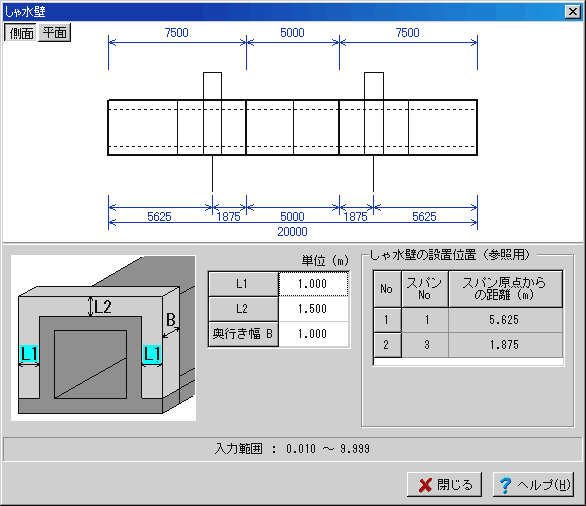586x506 pixels.
Task: Open help with ヘルプ(H) button
Action: (x=533, y=485)
